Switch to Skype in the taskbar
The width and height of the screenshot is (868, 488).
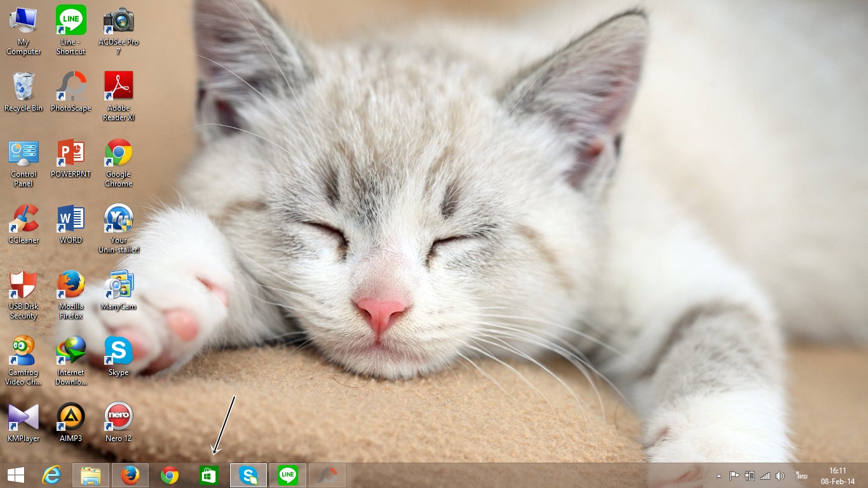pyautogui.click(x=248, y=475)
